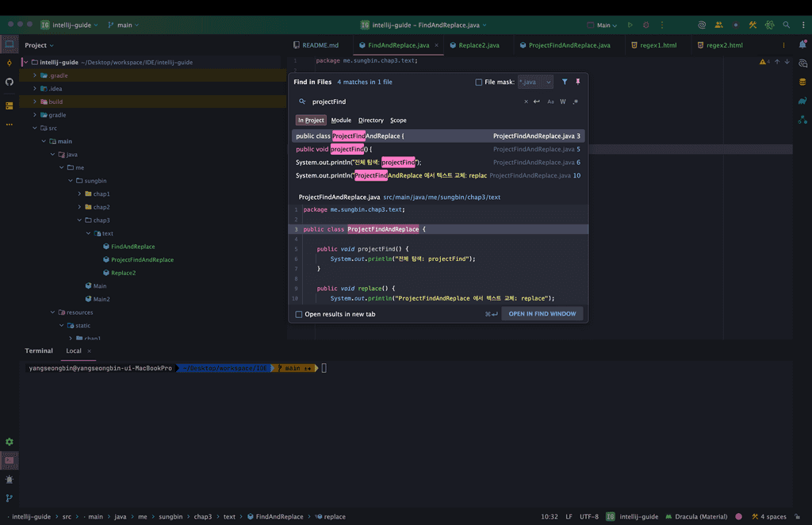812x525 pixels.
Task: Select the Directory scope tab
Action: coord(370,121)
